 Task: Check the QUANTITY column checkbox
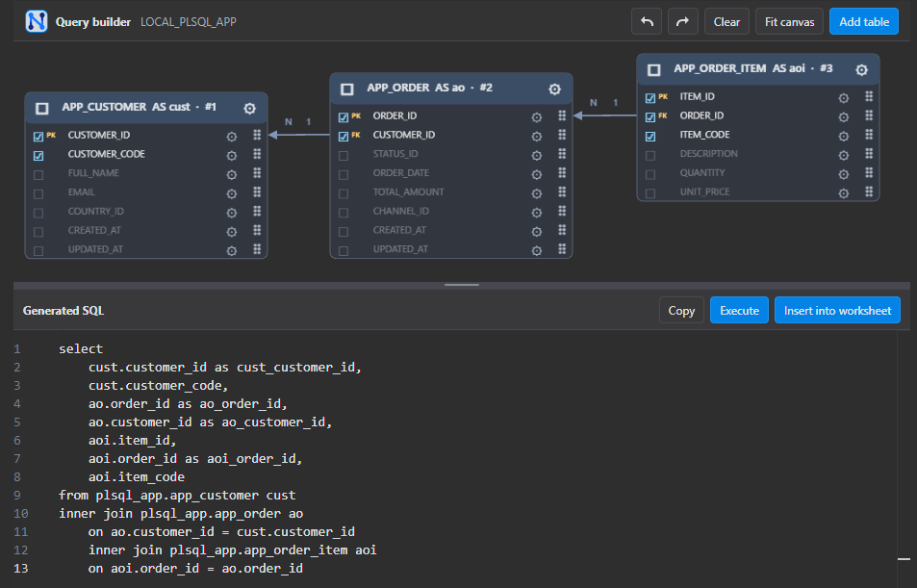pyautogui.click(x=650, y=174)
